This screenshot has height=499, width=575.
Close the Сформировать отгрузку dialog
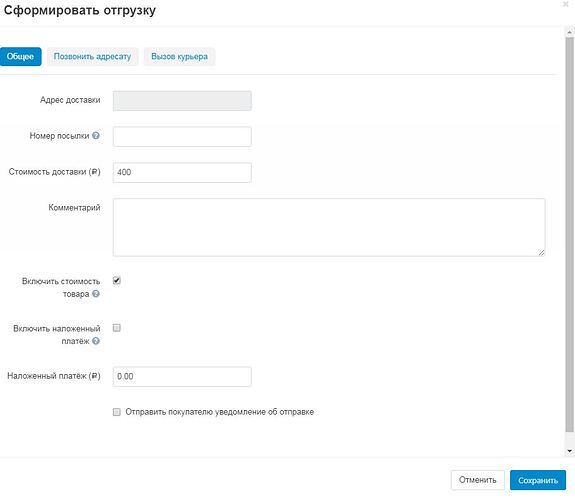(x=566, y=4)
